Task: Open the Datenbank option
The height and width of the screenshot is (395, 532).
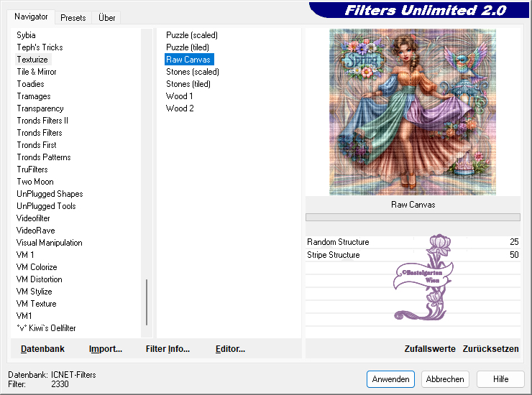Action: pos(42,349)
